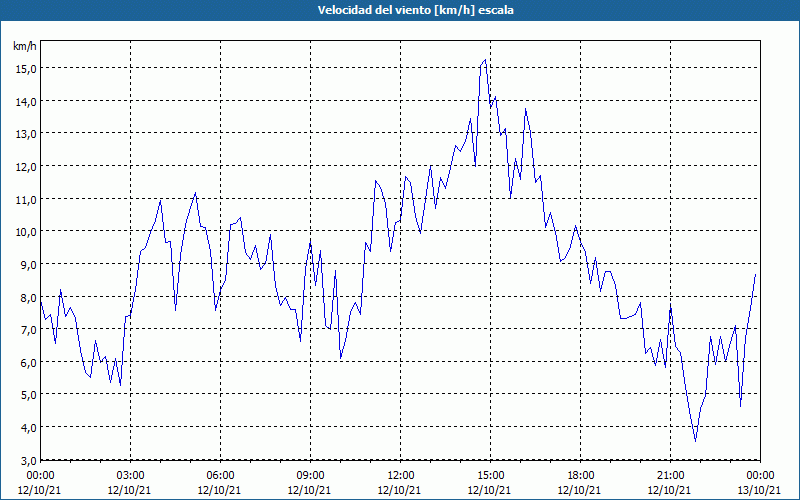Click the '15,0' y-axis value
This screenshot has width=800, height=500.
click(26, 68)
